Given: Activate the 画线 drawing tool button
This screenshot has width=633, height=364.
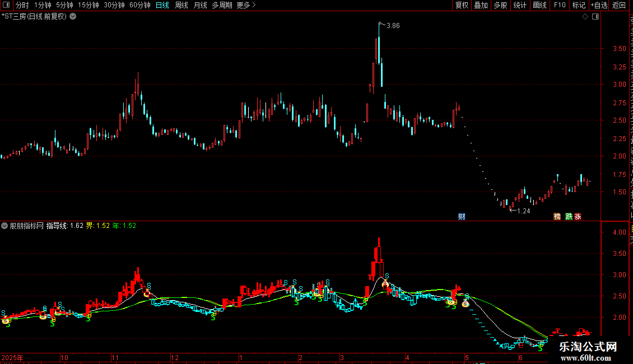Looking at the screenshot, I should (540, 5).
